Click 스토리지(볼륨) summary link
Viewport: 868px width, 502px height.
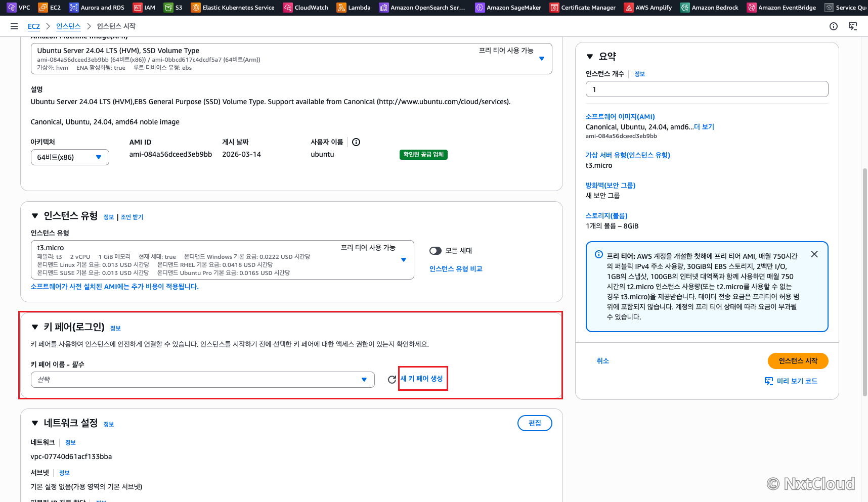click(x=606, y=216)
